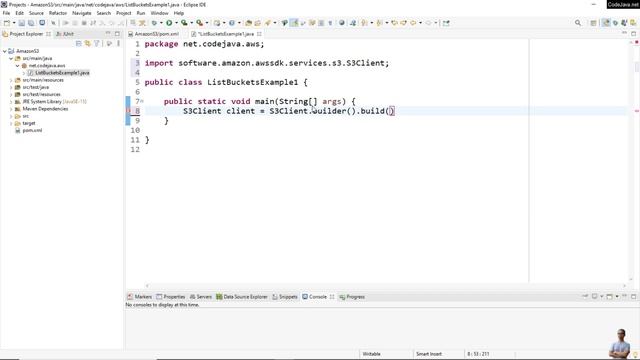Select src/test/java in the project tree
640x360 pixels.
tap(36, 87)
